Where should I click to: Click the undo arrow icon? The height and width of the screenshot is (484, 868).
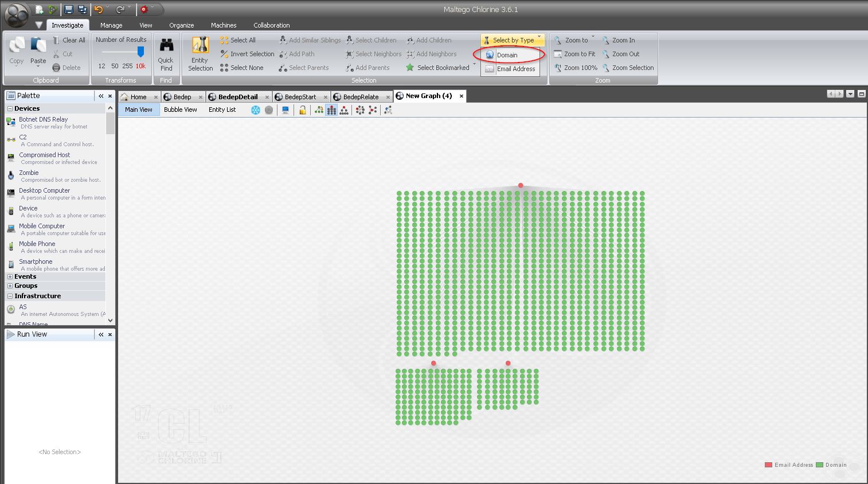[x=99, y=10]
